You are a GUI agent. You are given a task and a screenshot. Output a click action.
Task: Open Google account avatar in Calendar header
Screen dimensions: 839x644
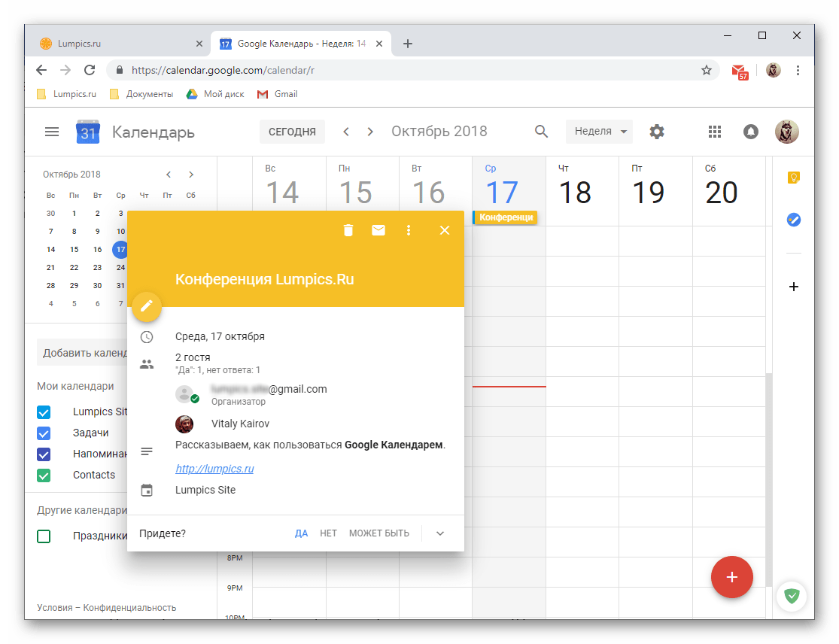pos(786,132)
